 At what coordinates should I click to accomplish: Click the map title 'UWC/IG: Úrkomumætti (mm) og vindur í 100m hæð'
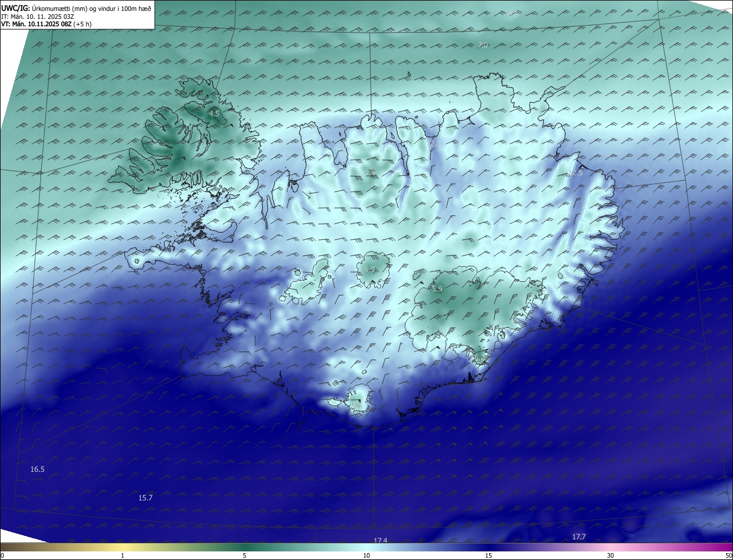coord(76,9)
